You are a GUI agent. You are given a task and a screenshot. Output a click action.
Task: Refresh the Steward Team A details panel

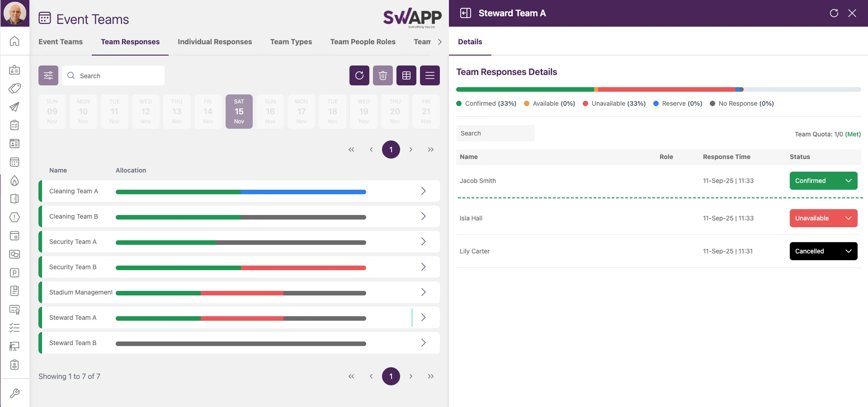coord(835,13)
